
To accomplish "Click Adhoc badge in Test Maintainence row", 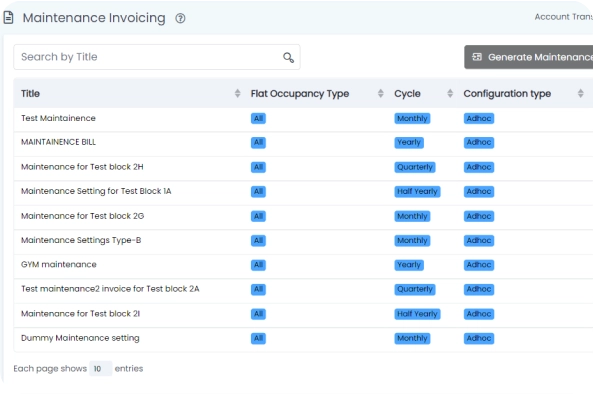I will 479,119.
